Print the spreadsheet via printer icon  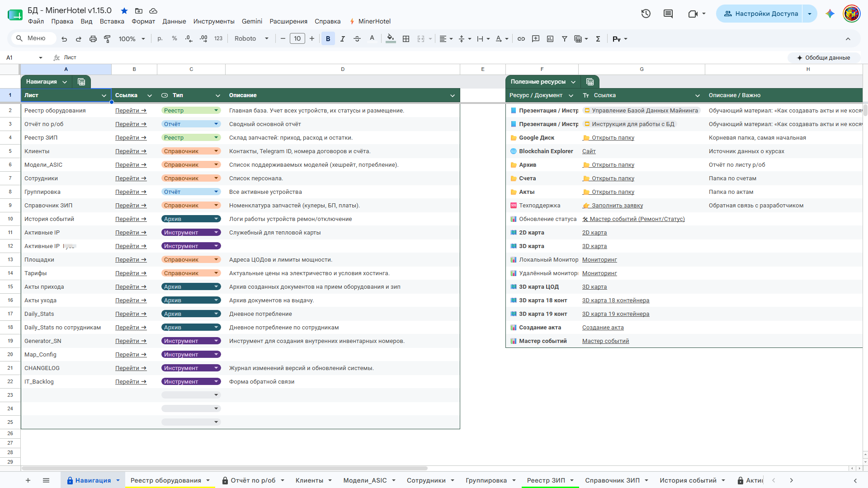click(x=93, y=39)
